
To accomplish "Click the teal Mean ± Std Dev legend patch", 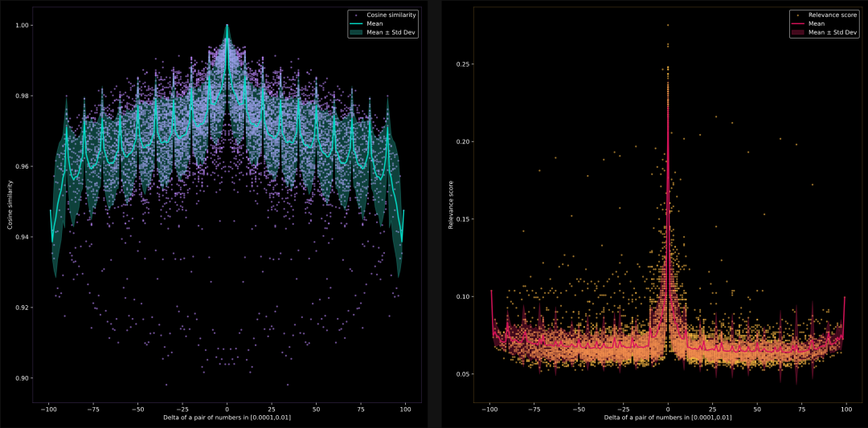I will (x=356, y=32).
